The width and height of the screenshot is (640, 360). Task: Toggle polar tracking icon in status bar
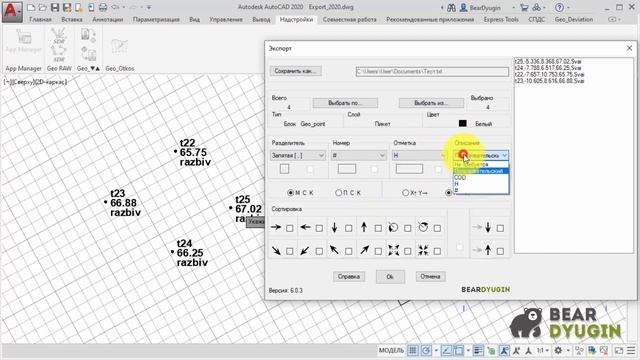point(426,350)
